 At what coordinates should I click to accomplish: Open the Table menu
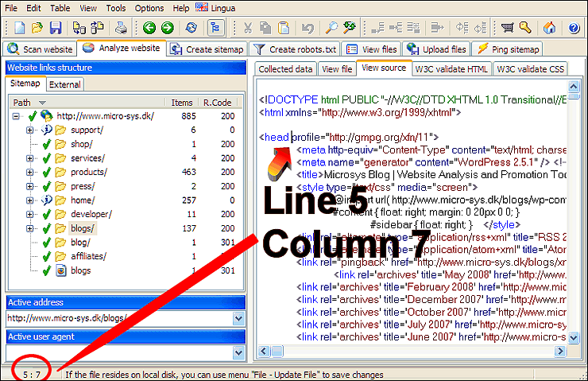[x=60, y=8]
